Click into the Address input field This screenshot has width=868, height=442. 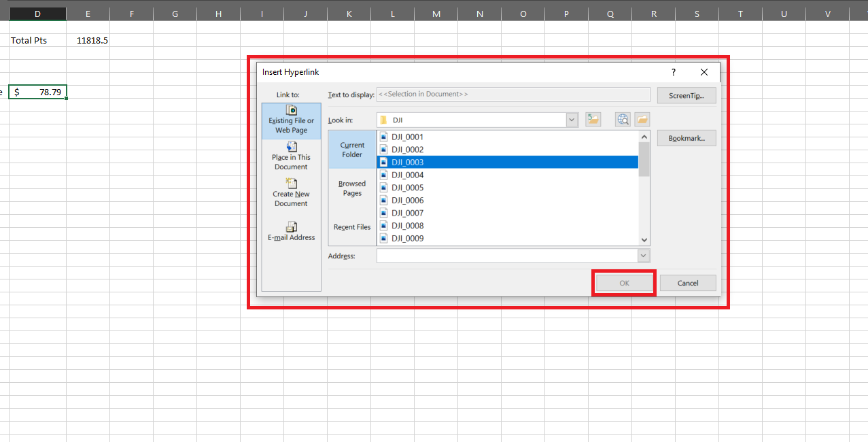click(506, 256)
